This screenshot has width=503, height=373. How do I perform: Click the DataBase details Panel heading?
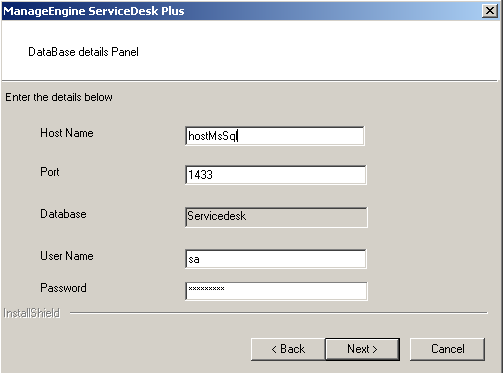click(x=83, y=52)
